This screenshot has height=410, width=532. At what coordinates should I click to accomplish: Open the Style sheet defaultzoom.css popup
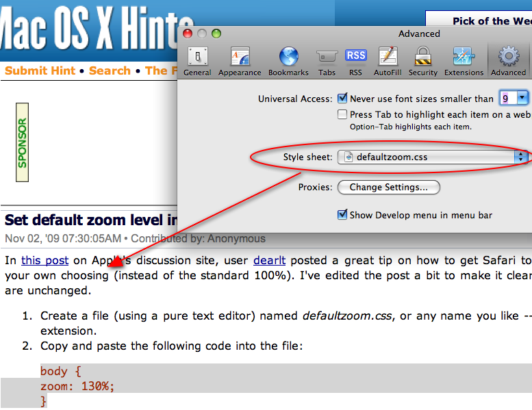coord(433,157)
